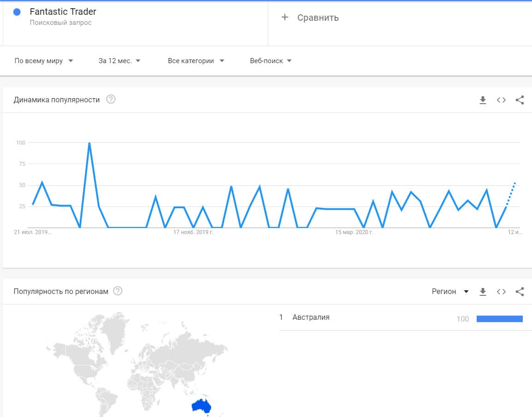Click the blue color dot beside Fantastic Trader
Viewport: 532px width, 417px height.
pyautogui.click(x=17, y=12)
